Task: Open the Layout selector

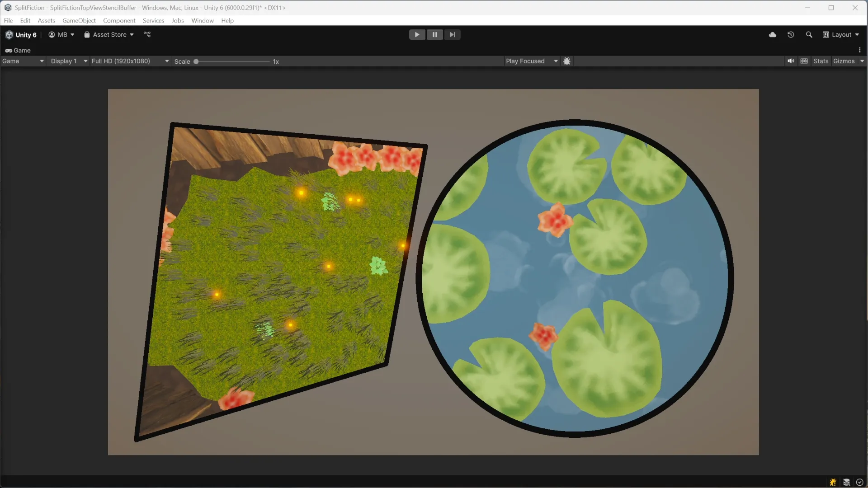Action: tap(841, 35)
